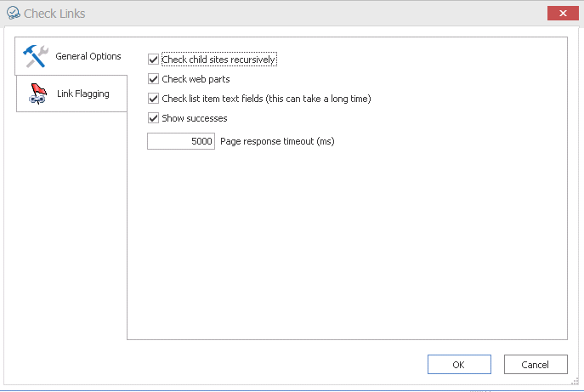Click the 'this can take a long time' label text

(x=319, y=99)
